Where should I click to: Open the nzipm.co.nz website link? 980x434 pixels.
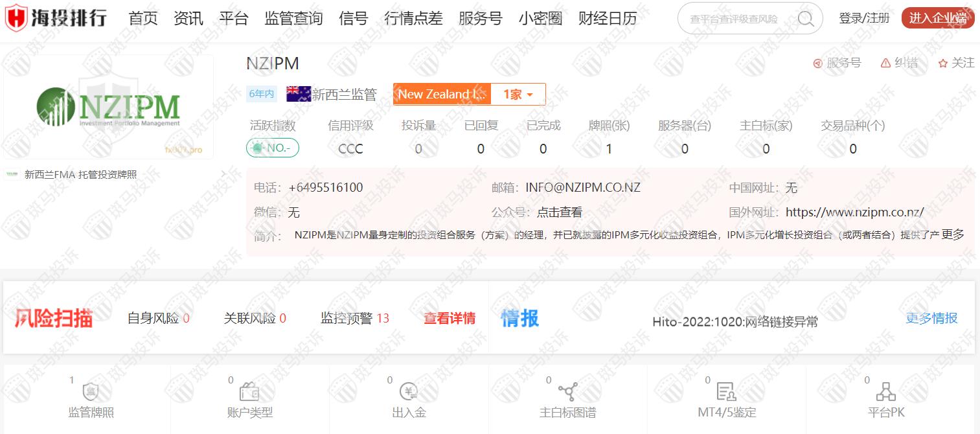point(854,212)
